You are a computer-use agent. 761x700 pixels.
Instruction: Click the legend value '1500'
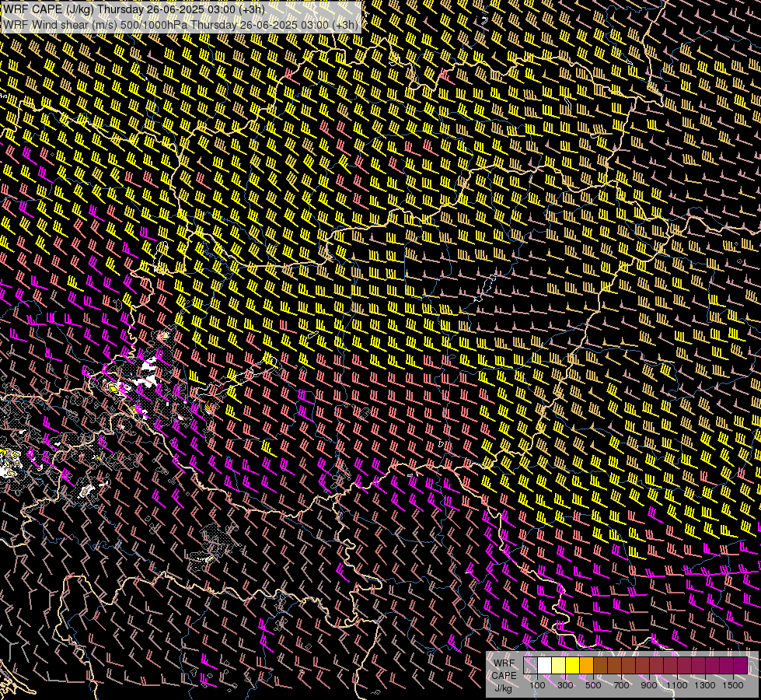pos(733,685)
